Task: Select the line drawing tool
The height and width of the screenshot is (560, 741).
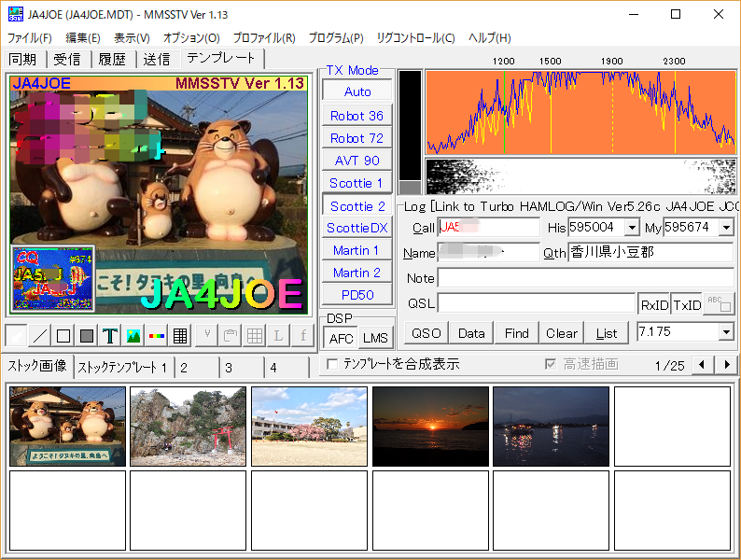Action: (x=40, y=336)
